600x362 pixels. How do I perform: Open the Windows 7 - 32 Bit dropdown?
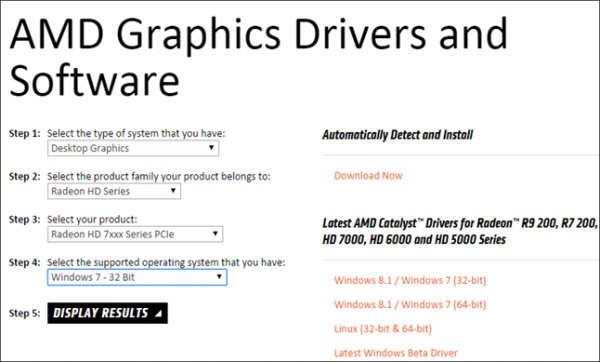(137, 277)
